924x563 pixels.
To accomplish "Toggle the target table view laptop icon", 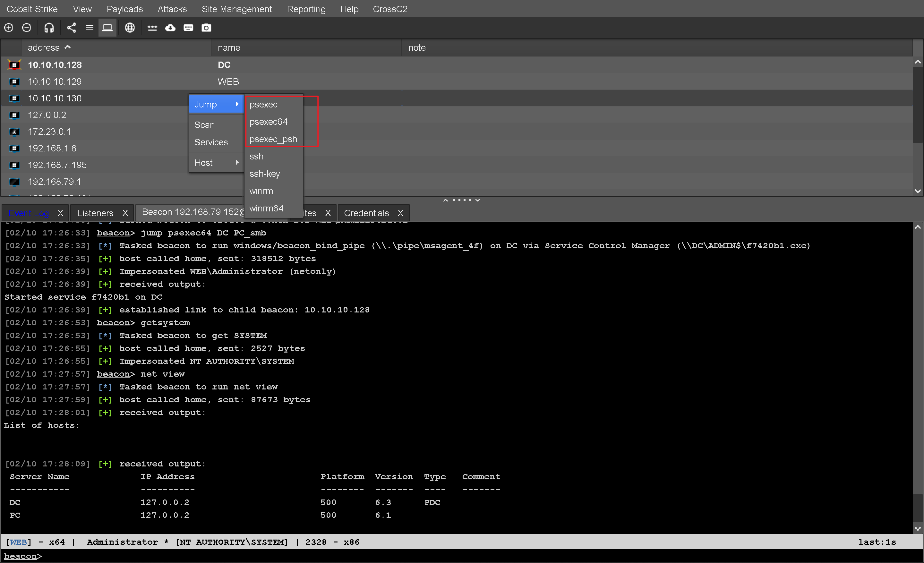I will pos(107,28).
